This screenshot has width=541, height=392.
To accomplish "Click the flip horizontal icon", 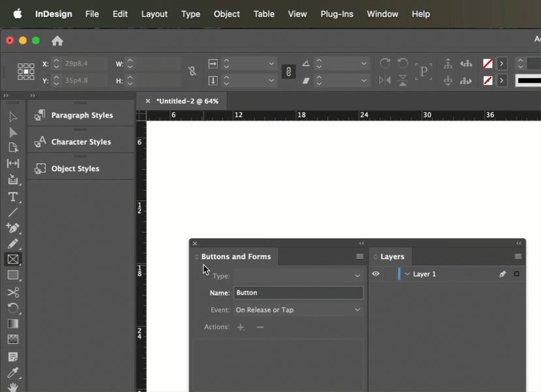I will pos(385,81).
